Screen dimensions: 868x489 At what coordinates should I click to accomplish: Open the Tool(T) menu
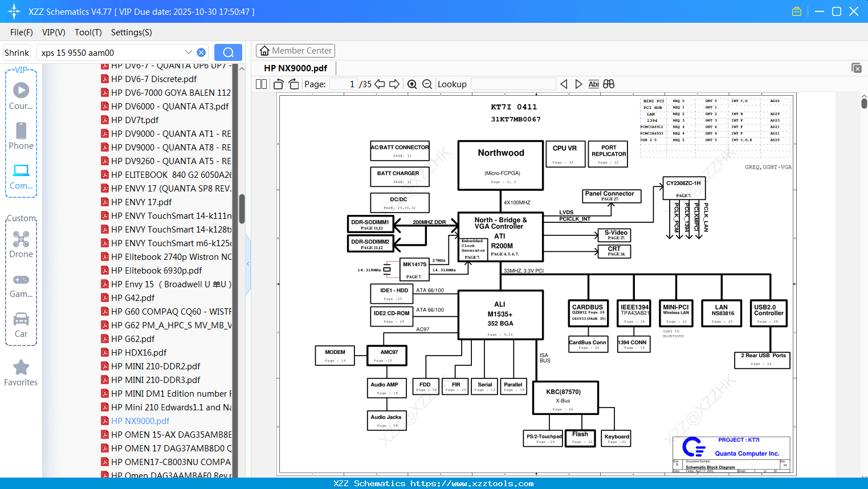pyautogui.click(x=88, y=32)
